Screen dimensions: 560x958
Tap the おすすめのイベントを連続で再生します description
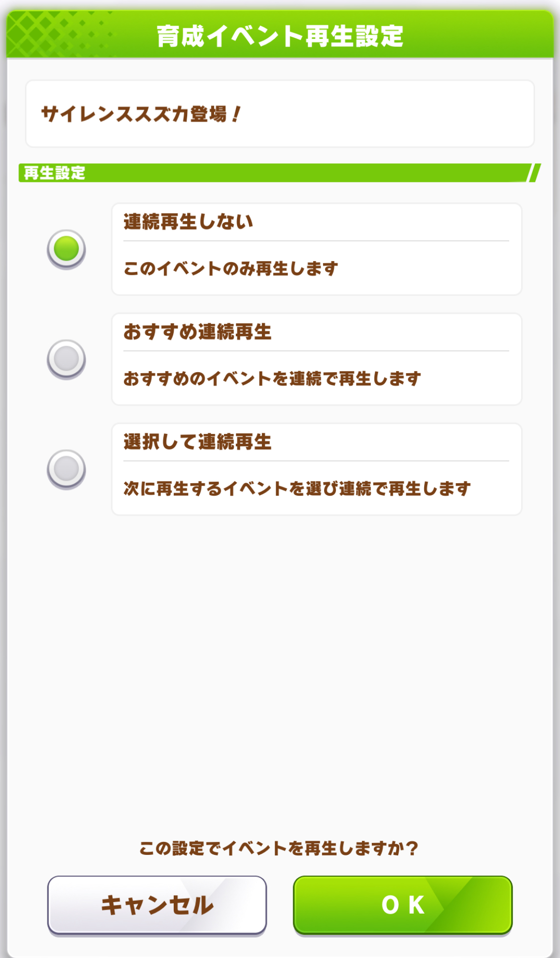click(272, 379)
